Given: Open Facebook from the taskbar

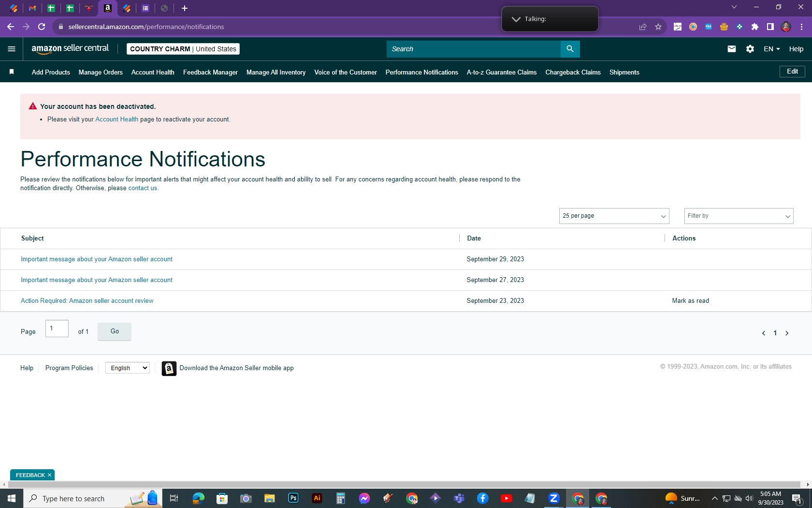Looking at the screenshot, I should [483, 498].
